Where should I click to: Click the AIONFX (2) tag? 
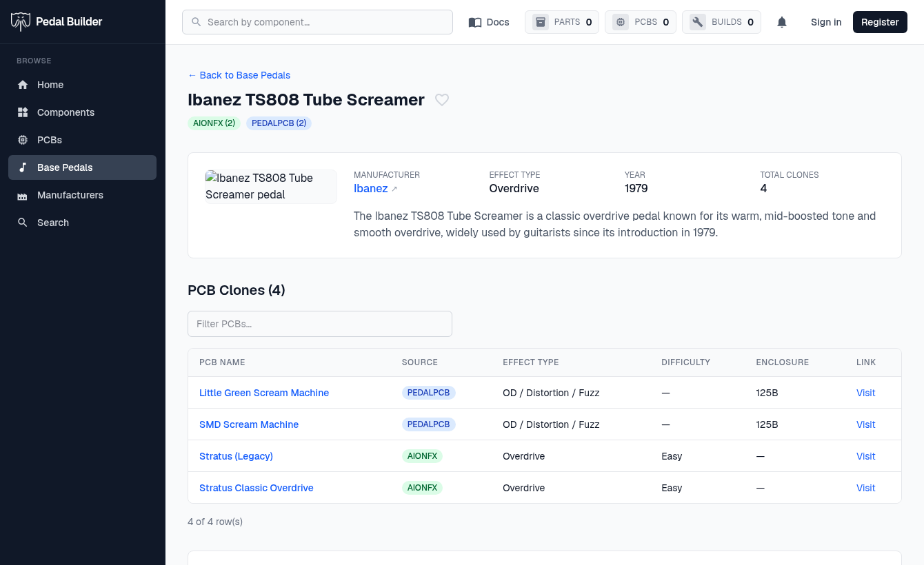(214, 123)
